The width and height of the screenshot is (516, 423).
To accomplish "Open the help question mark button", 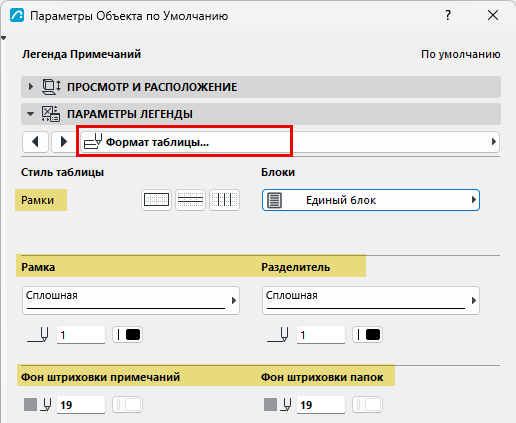I will point(448,15).
